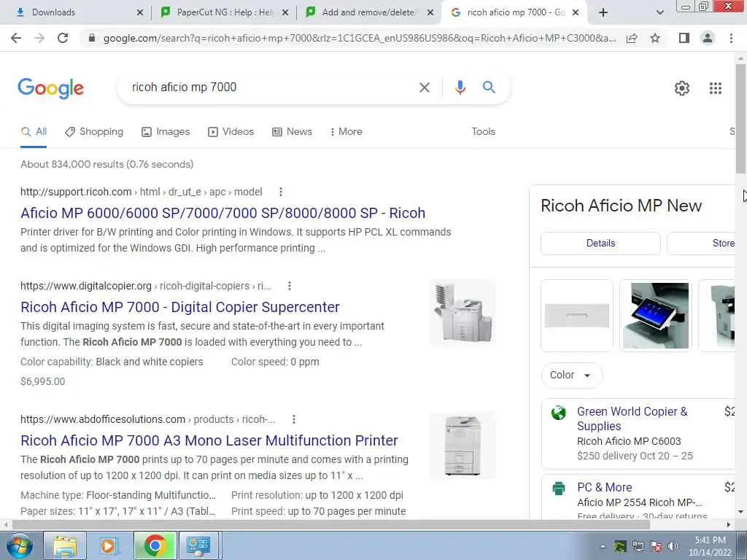This screenshot has width=747, height=560.
Task: Switch to Images results
Action: (x=166, y=132)
